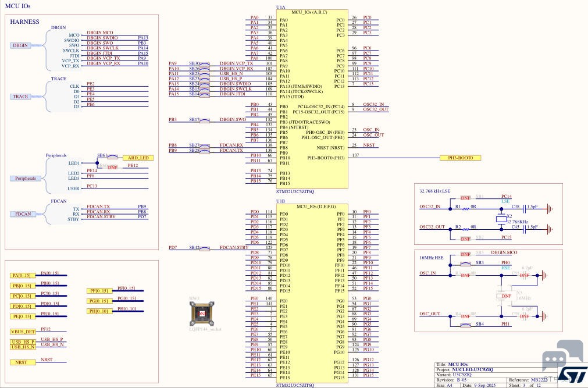Select the FDCAN harness port

tap(23, 214)
